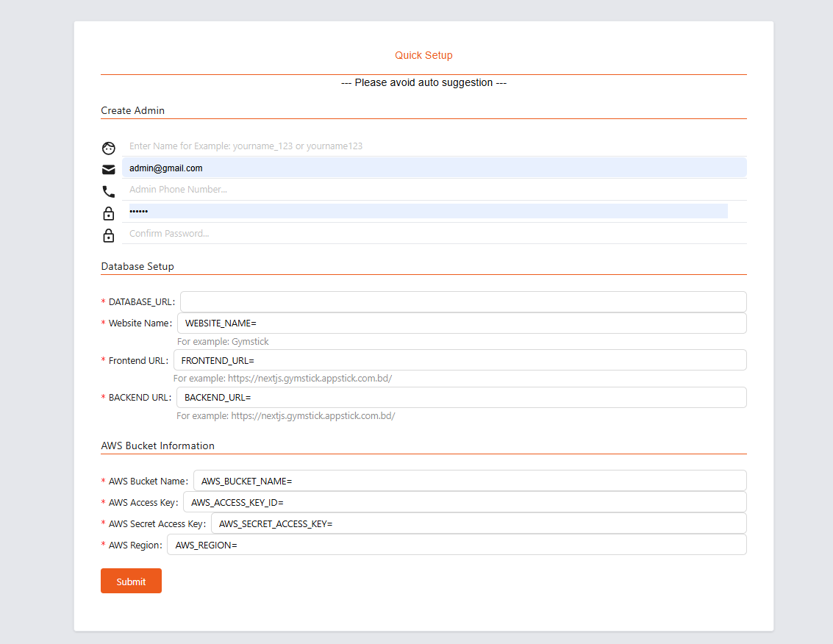The image size is (833, 644).
Task: Click the envelope email icon
Action: [x=109, y=170]
